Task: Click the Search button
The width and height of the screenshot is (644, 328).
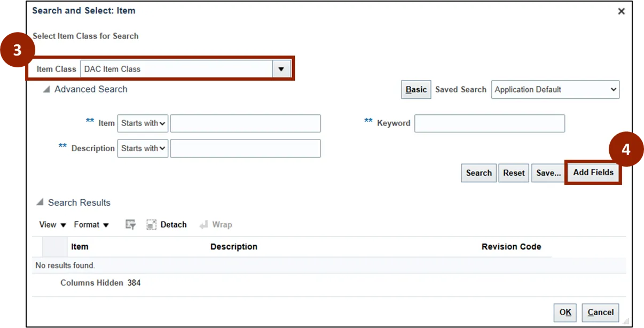Action: coord(478,173)
